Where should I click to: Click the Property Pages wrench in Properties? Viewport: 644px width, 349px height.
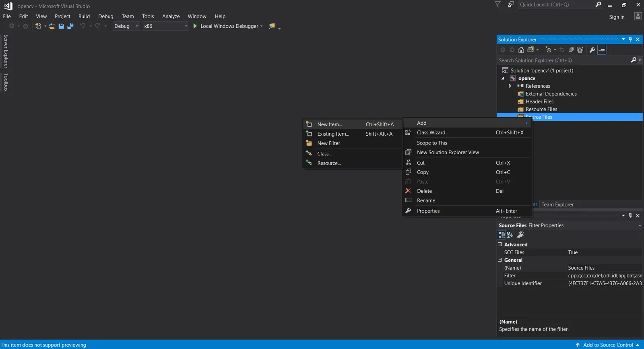click(x=520, y=235)
